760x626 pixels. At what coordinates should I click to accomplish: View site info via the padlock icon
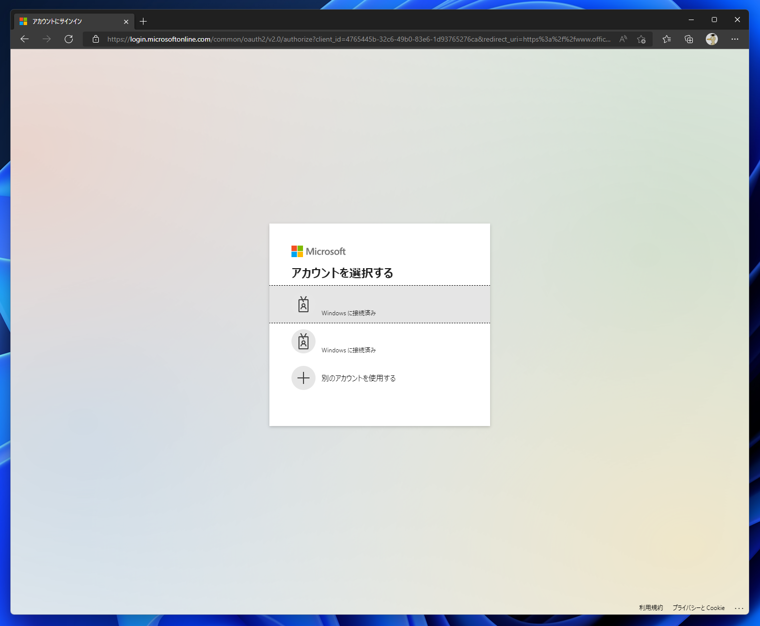click(96, 39)
